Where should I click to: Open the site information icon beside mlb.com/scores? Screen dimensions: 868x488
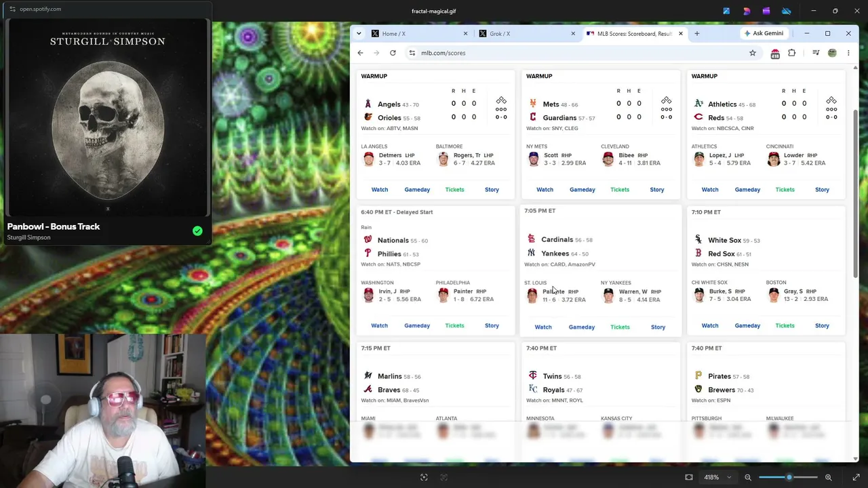click(x=412, y=53)
